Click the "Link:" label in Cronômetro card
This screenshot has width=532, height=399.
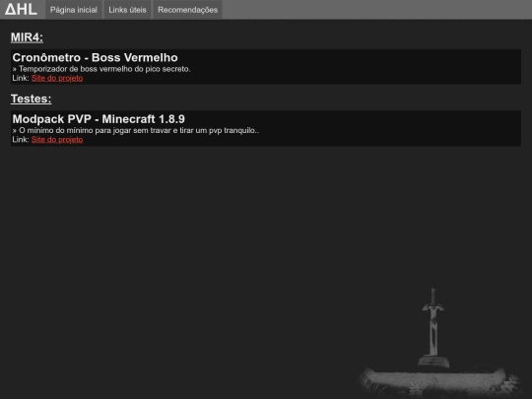click(x=21, y=78)
